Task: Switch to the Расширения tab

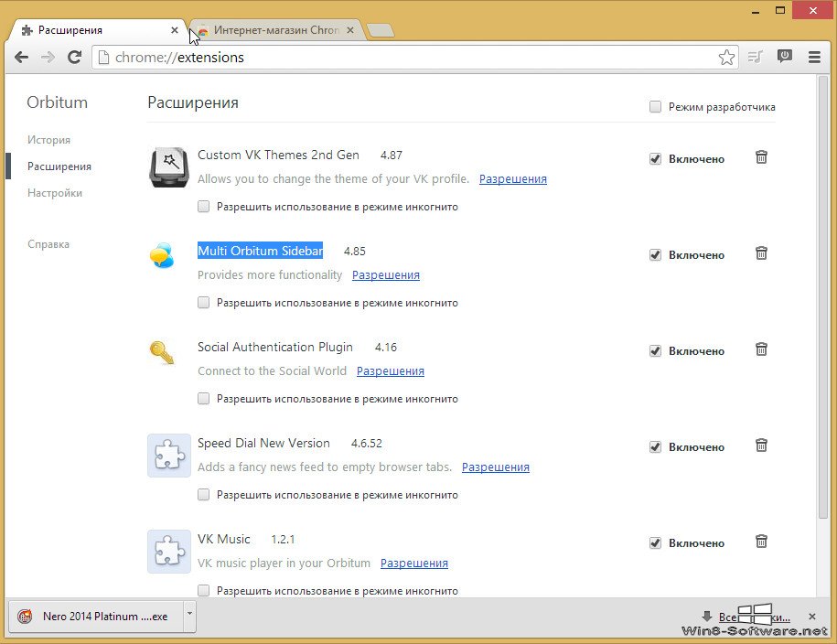Action: 99,30
